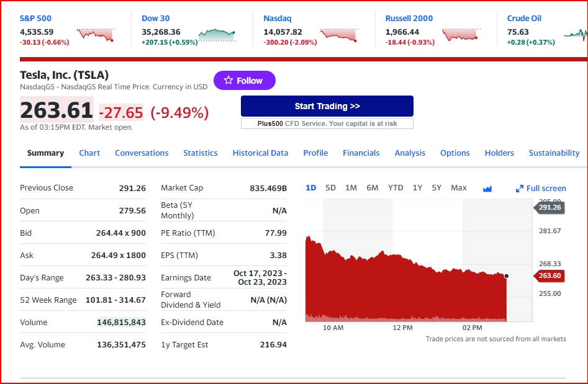Click the Start Trading button
This screenshot has height=384, width=588.
(x=327, y=106)
